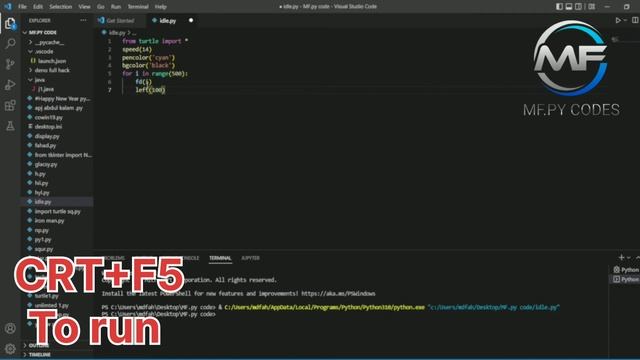Open the Help menu
The height and width of the screenshot is (360, 640).
click(x=160, y=7)
